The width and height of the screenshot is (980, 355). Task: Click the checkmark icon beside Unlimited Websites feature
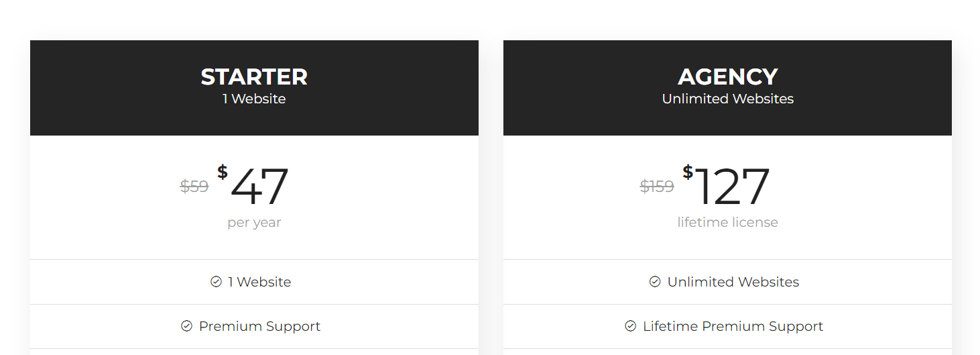655,282
